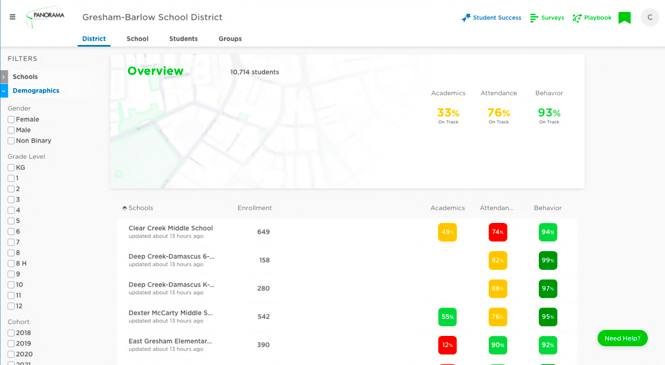Tick the KG grade level checkbox
This screenshot has width=665, height=365.
tap(11, 167)
